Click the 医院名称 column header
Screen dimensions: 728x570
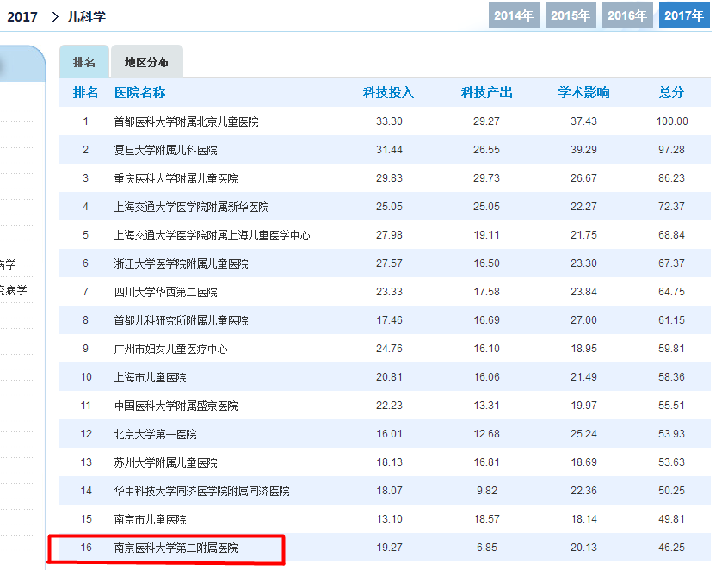click(x=139, y=92)
